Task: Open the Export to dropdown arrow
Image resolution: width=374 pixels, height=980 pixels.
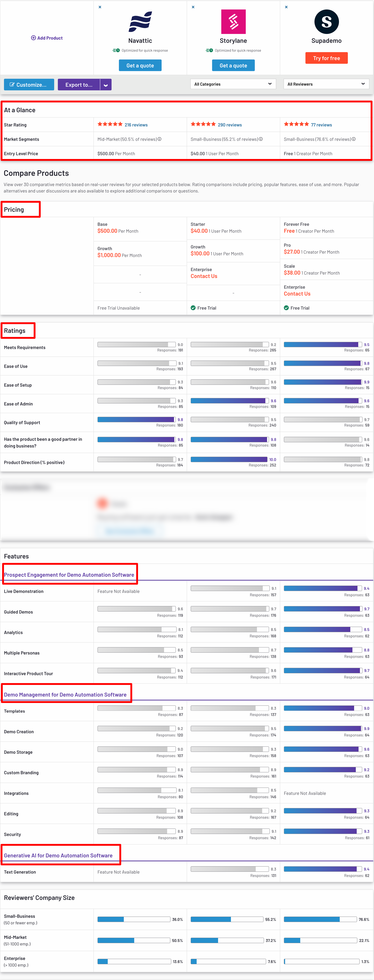Action: (x=106, y=85)
